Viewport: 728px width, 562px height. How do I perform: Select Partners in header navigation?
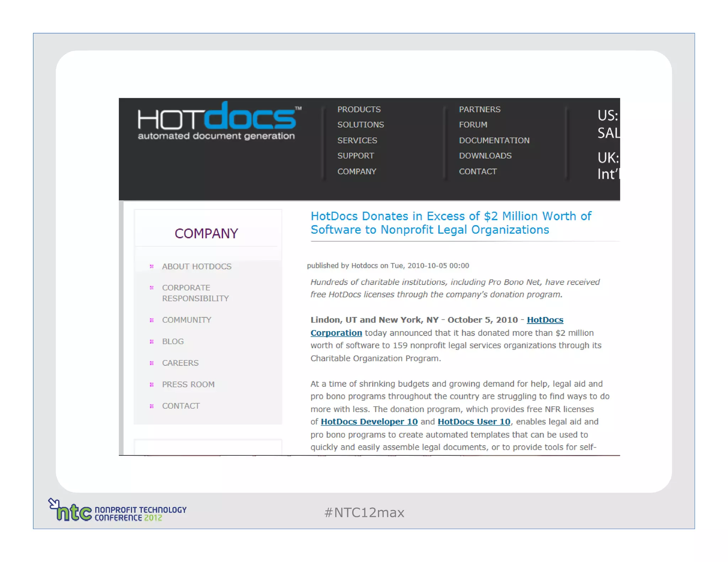479,109
